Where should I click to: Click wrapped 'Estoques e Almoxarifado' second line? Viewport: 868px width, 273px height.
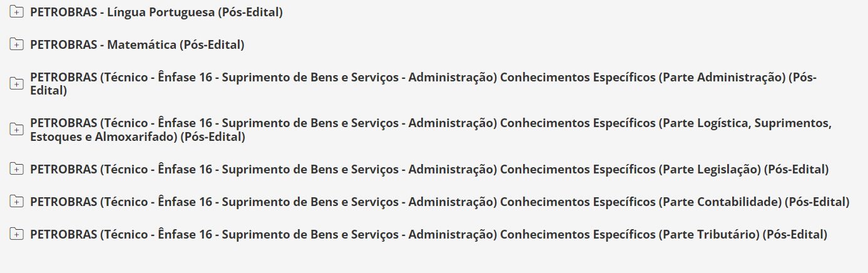103,136
